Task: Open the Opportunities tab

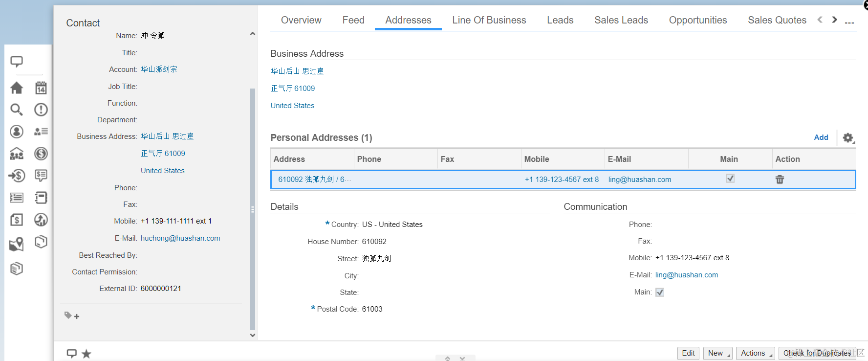Action: 698,20
